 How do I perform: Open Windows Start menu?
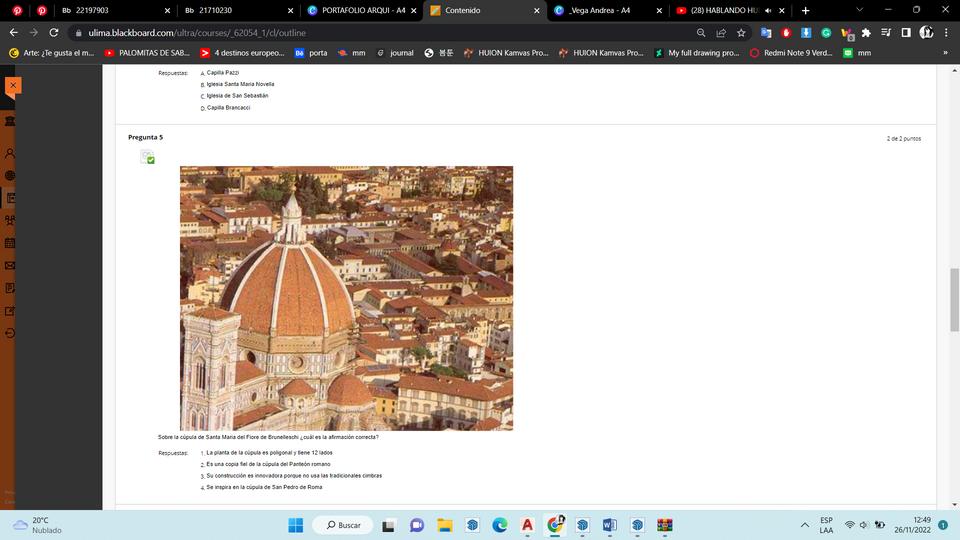pyautogui.click(x=296, y=525)
